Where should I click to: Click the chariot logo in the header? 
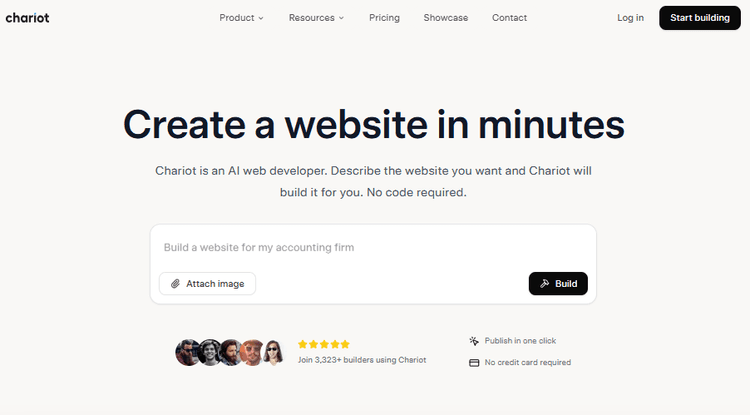[27, 18]
